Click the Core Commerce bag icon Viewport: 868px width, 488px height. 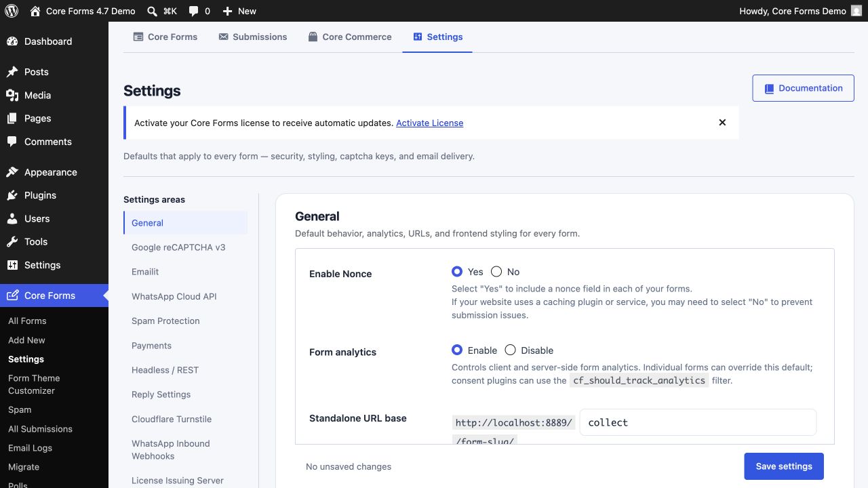[x=313, y=37]
